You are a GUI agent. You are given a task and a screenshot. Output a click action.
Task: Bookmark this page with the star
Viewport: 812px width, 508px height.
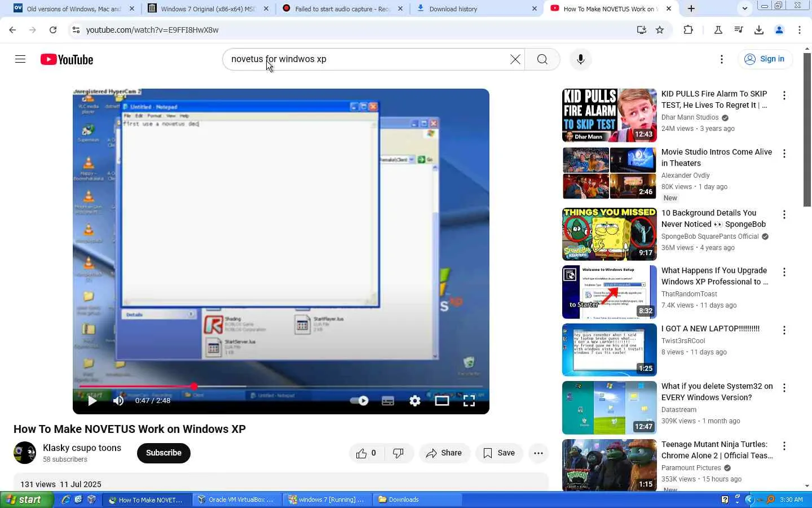pos(660,30)
